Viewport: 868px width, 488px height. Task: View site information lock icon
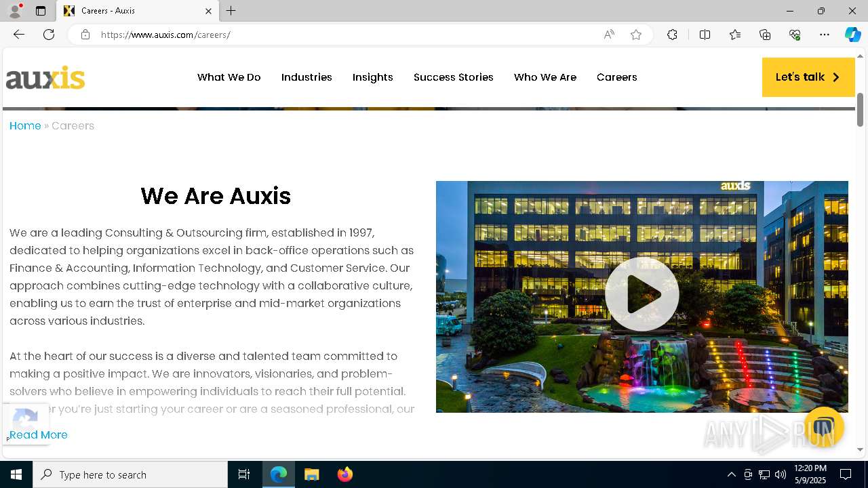tap(85, 35)
